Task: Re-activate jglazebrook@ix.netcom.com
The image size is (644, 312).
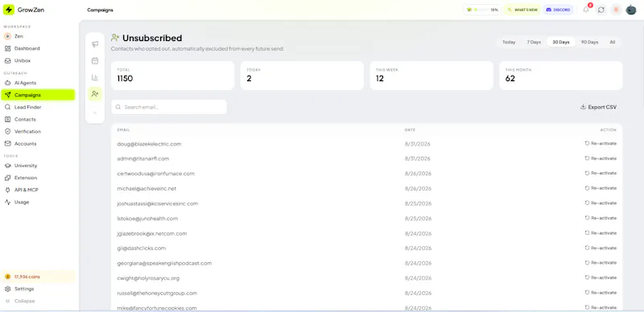Action: tap(601, 233)
